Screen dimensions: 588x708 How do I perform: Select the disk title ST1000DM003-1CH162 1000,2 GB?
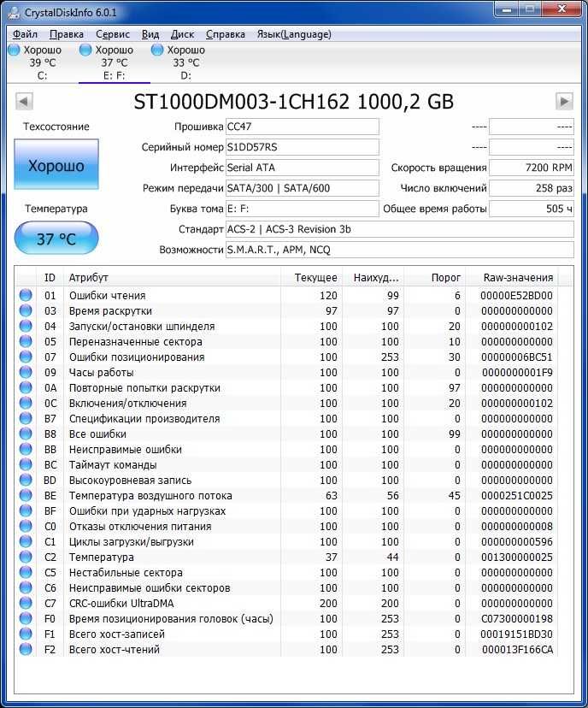(x=294, y=102)
